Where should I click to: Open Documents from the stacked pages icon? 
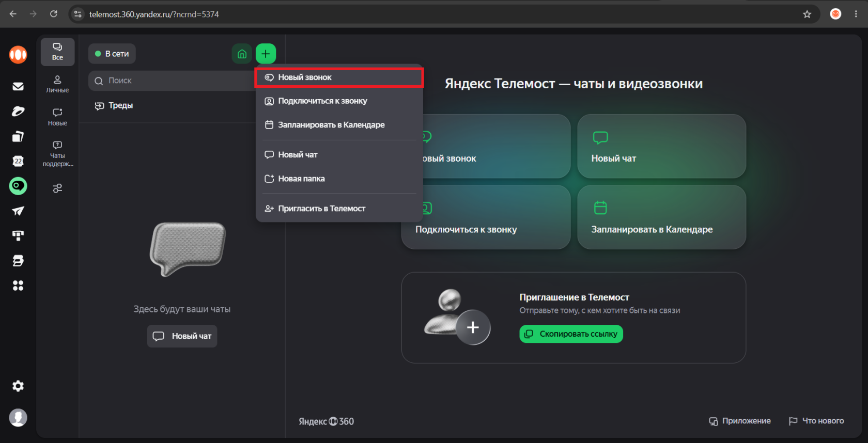18,136
